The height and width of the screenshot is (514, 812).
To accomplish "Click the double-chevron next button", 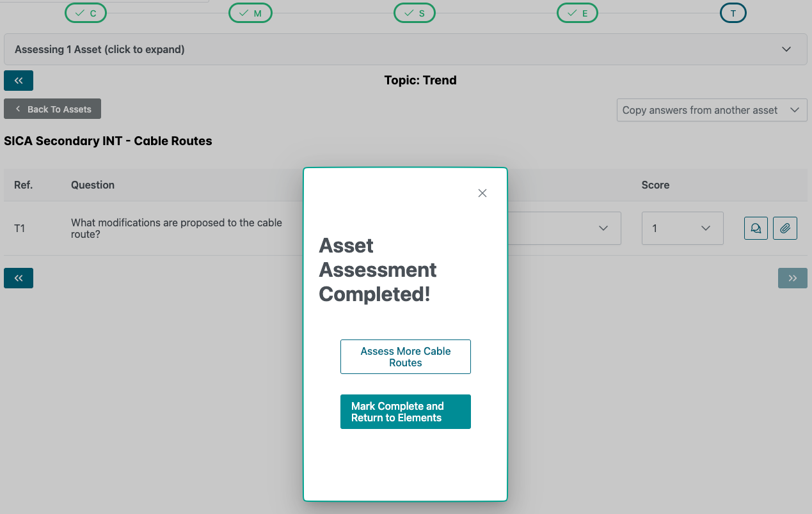I will (792, 278).
